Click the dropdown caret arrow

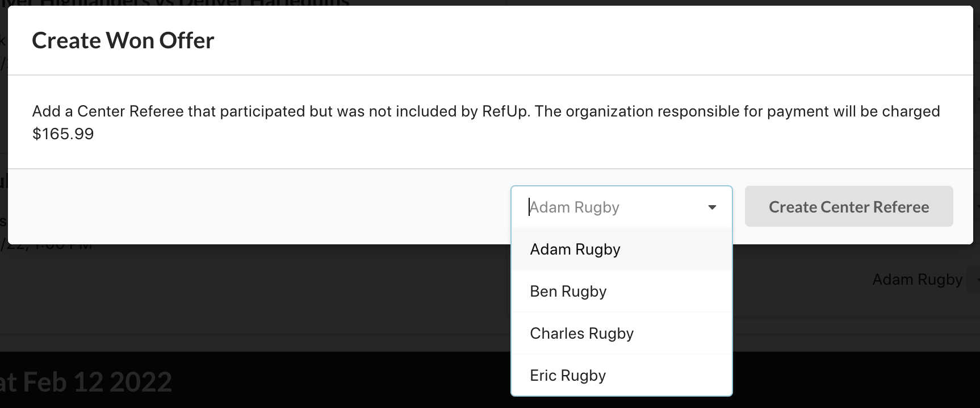click(x=712, y=207)
